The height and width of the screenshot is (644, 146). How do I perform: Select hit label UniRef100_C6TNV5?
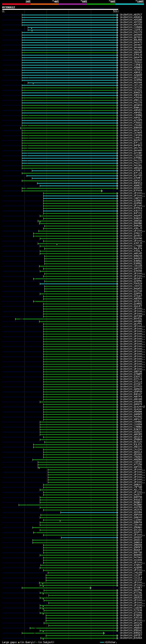(x=131, y=133)
